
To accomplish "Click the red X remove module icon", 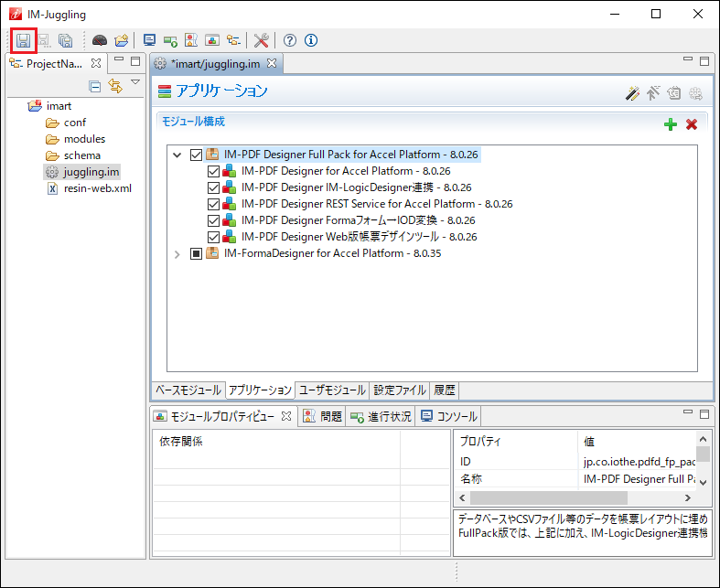I will click(x=692, y=124).
